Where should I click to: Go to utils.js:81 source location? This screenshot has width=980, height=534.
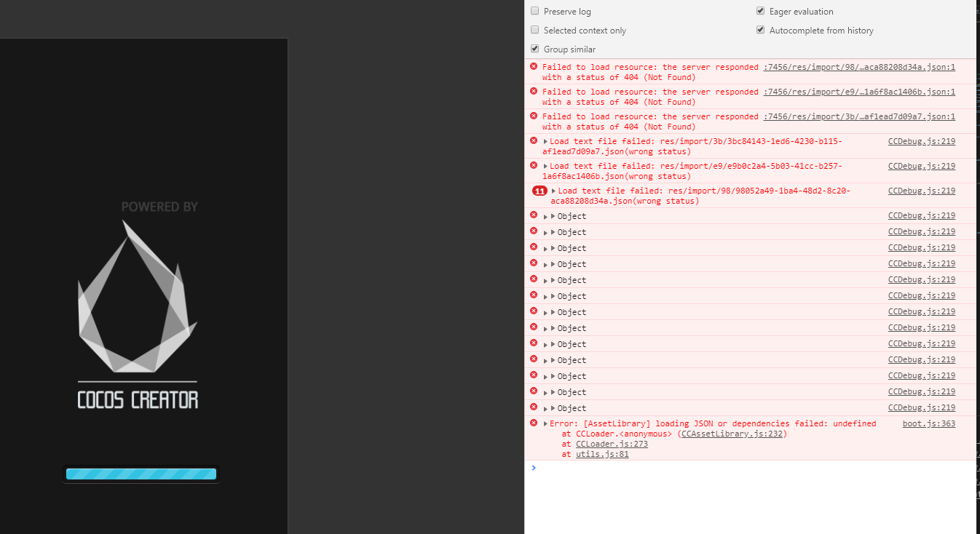(602, 454)
